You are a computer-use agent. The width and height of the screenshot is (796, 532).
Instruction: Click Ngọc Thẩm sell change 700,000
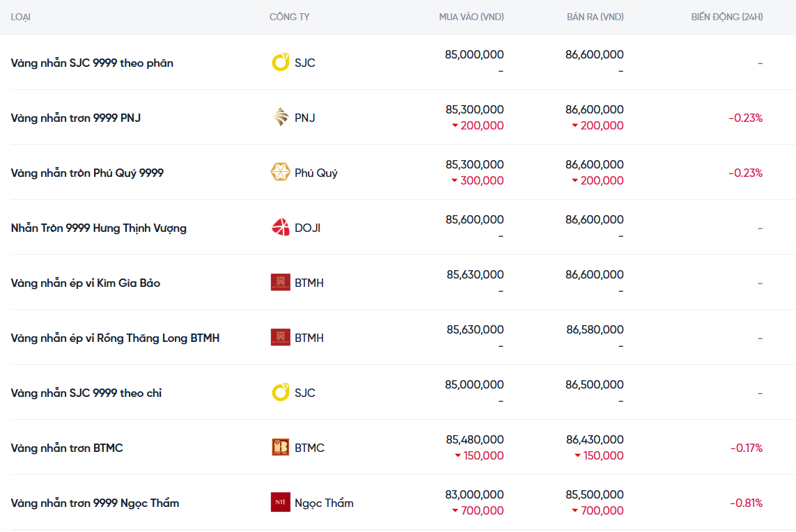602,510
